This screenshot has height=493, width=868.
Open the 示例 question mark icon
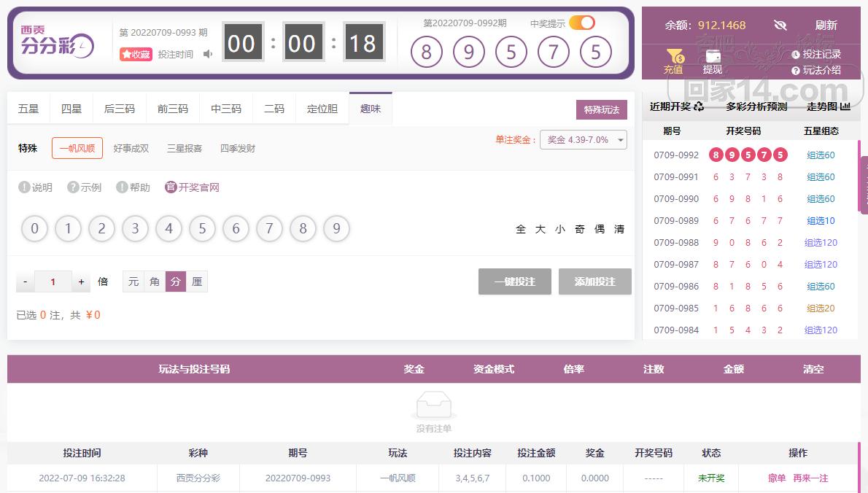pyautogui.click(x=73, y=187)
